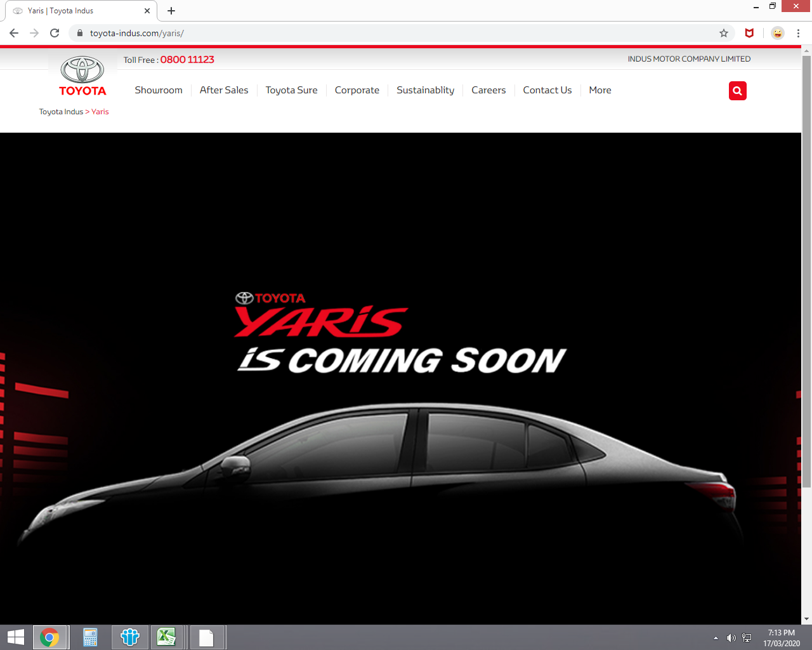The image size is (812, 650).
Task: Open Excel from the taskbar
Action: pyautogui.click(x=166, y=637)
